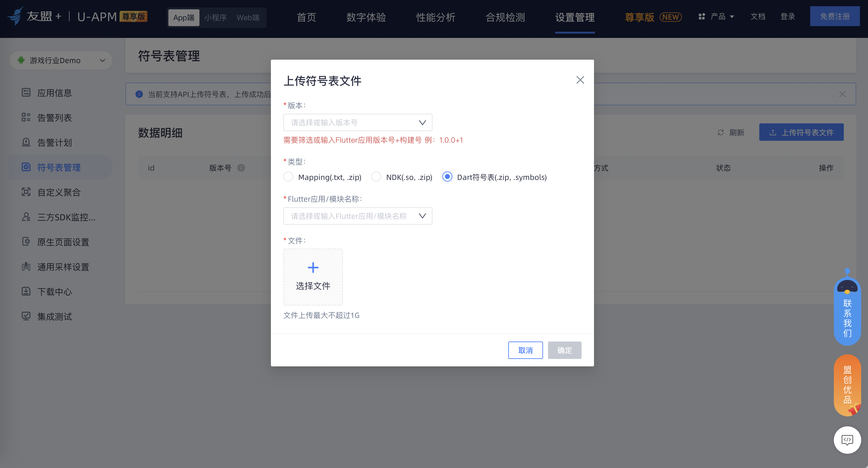Open the 联系我们 robot widget

coord(847,307)
